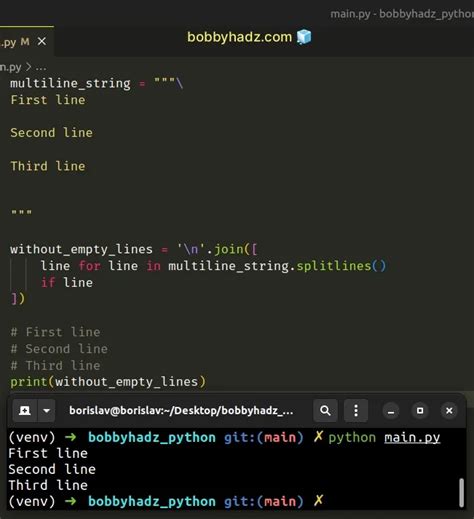Click terminal output 'First line'
The image size is (474, 519).
coord(48,453)
